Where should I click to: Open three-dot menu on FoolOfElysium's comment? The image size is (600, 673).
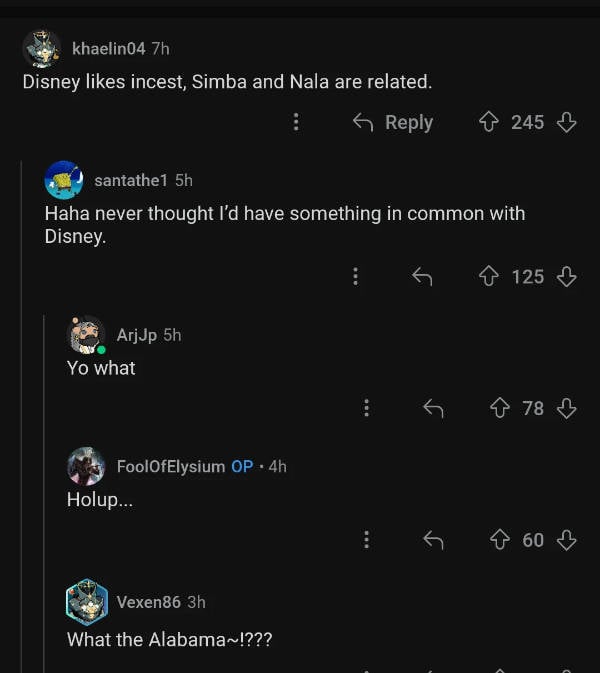point(366,540)
